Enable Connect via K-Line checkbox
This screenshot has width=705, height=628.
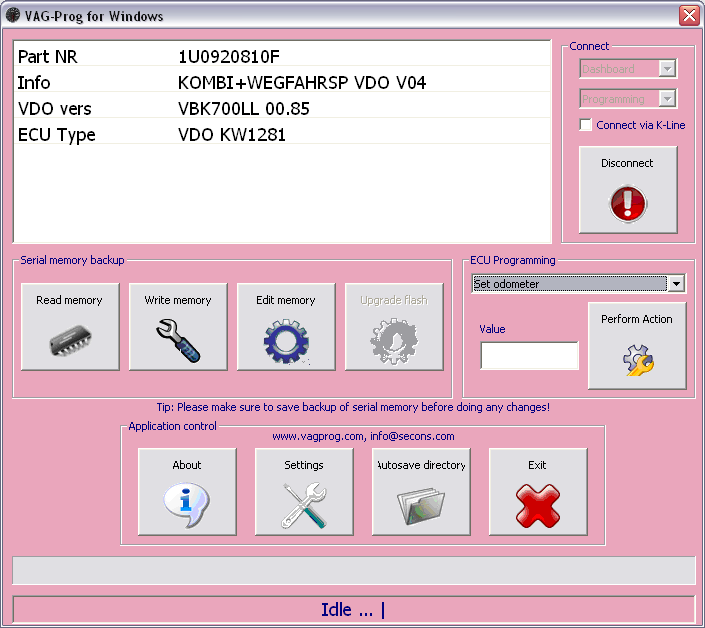pos(585,125)
